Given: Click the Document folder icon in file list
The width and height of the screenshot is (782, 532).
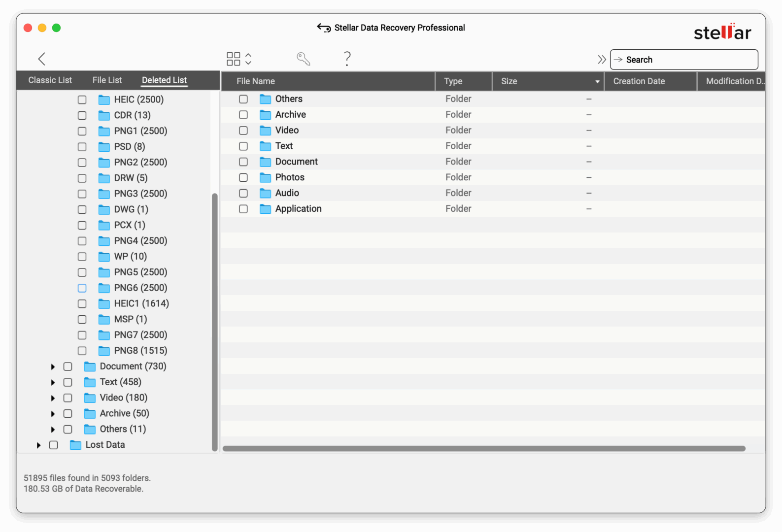Looking at the screenshot, I should coord(266,162).
